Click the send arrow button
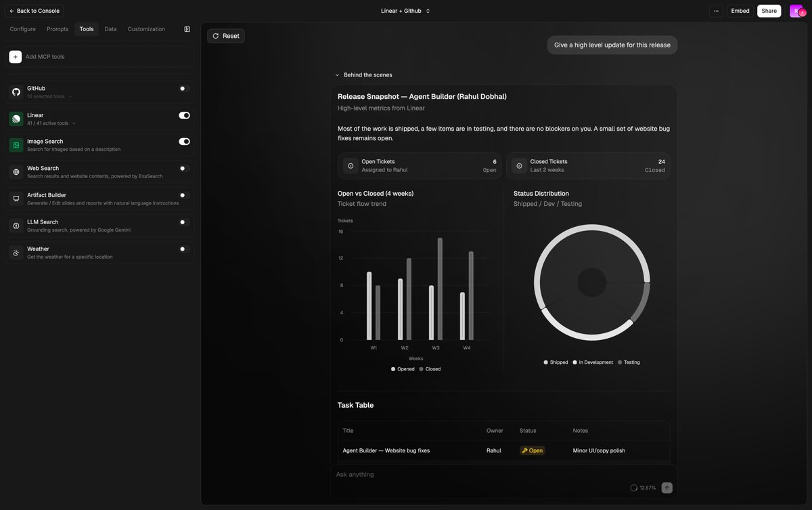Screen dimensions: 812x510 [x=667, y=488]
